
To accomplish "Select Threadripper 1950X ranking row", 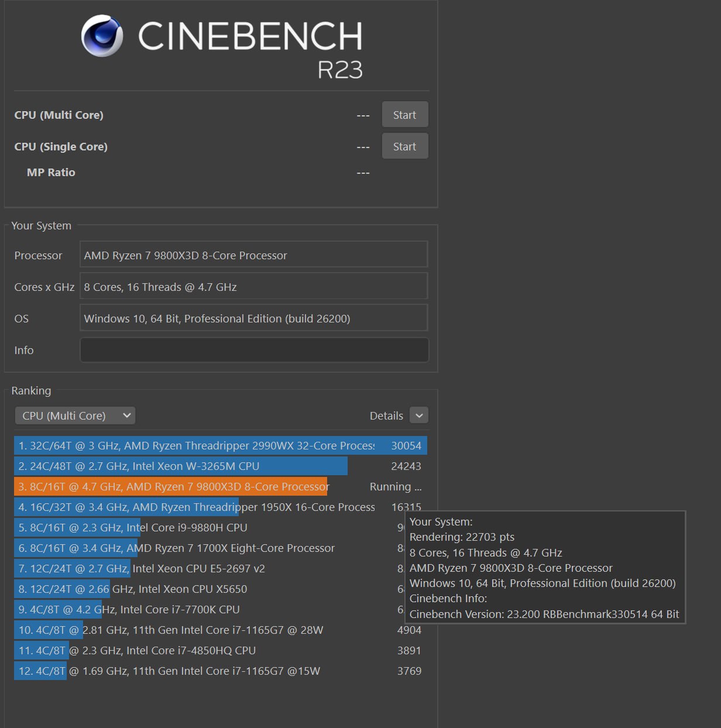I will point(221,507).
